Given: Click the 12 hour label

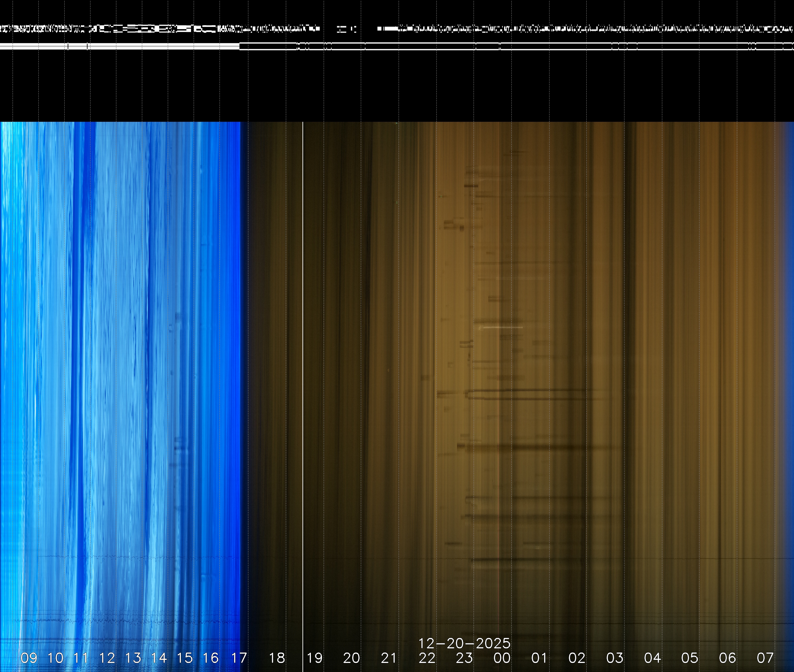Looking at the screenshot, I should (x=107, y=658).
